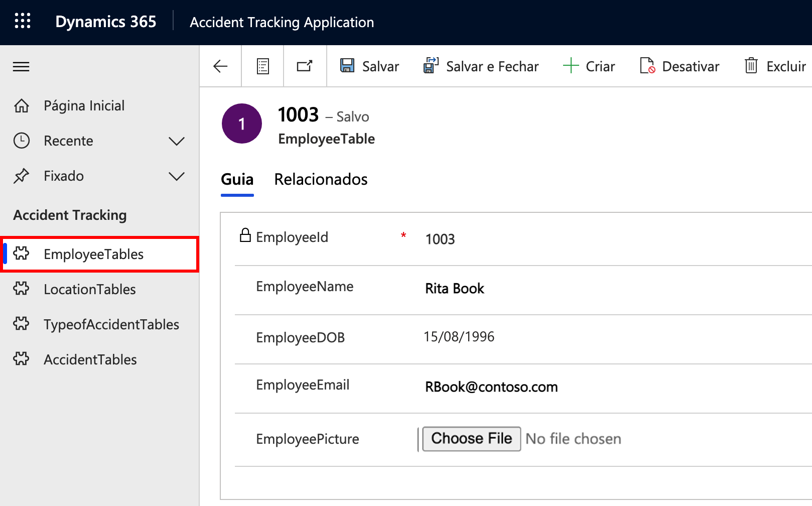Open TypeofAccidentTables in the sidebar
The height and width of the screenshot is (506, 812).
111,324
